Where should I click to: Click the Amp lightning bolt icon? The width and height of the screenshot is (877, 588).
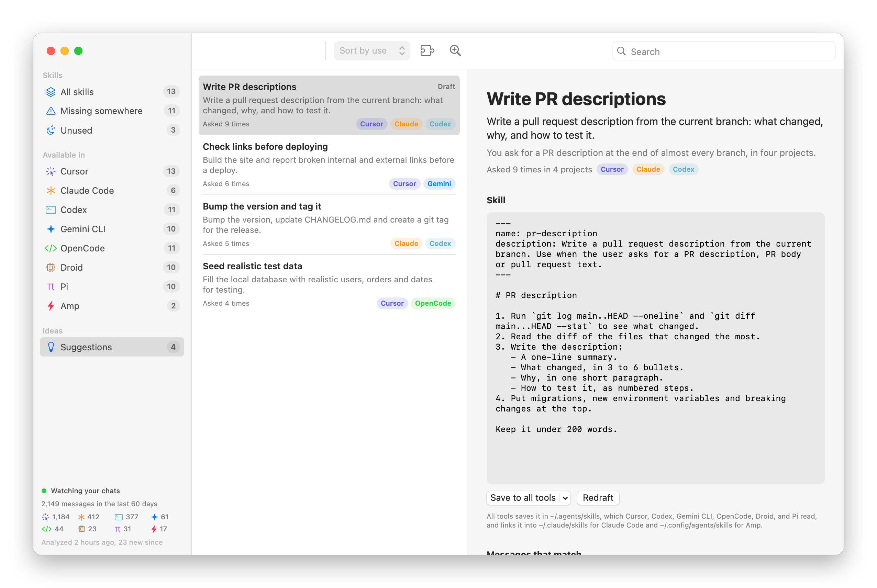(51, 306)
